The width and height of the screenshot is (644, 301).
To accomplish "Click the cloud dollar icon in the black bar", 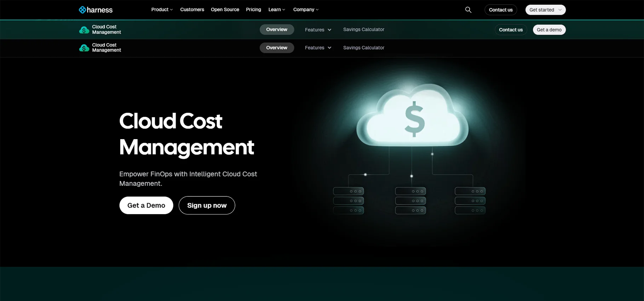I will [84, 48].
